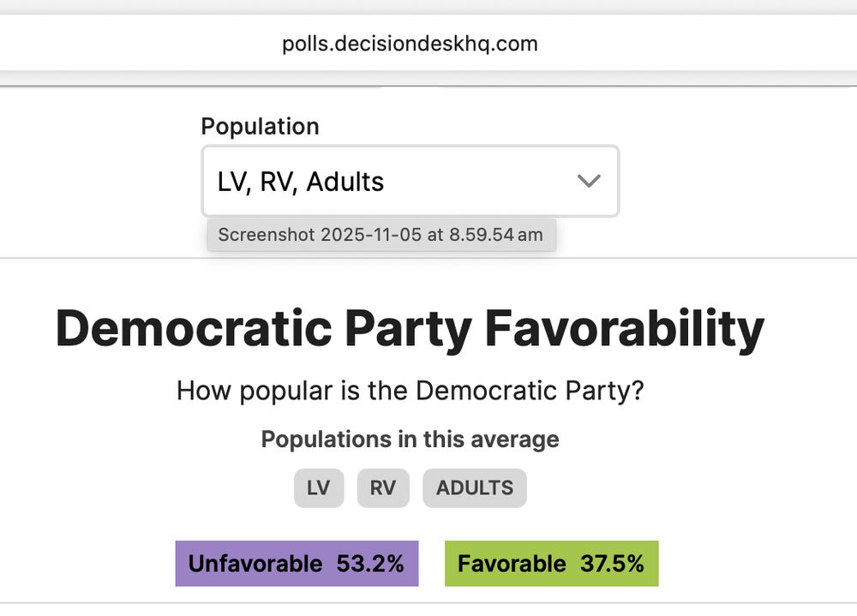Select the LV badge under populations
The height and width of the screenshot is (616, 857).
(318, 487)
